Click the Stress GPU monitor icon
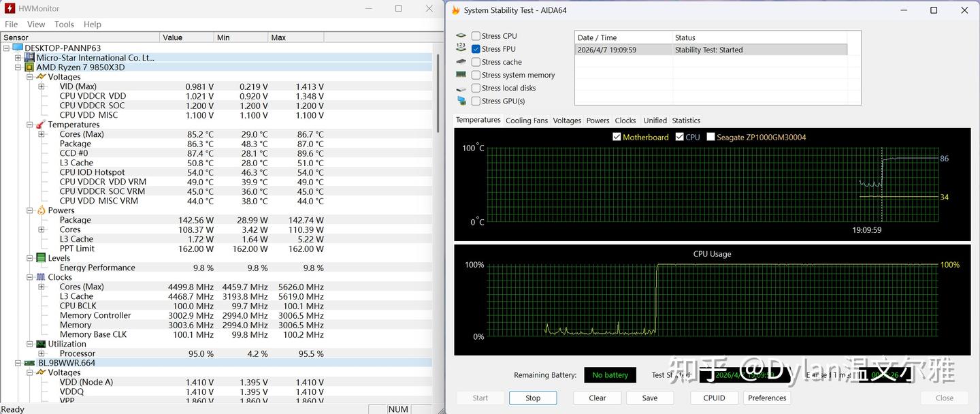 [461, 101]
